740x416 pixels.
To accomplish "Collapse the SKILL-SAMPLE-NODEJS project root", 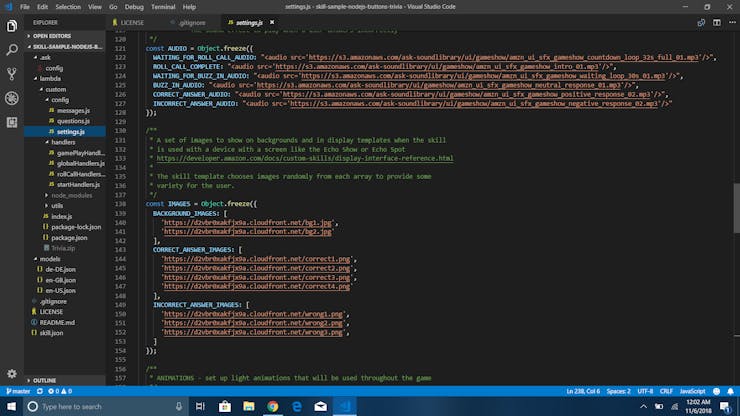I will click(65, 47).
